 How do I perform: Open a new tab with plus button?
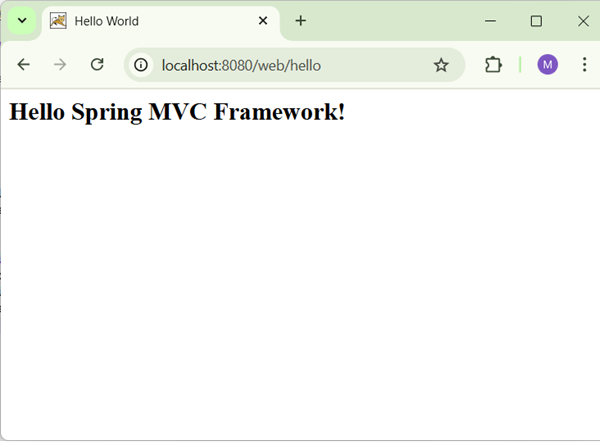coord(301,21)
